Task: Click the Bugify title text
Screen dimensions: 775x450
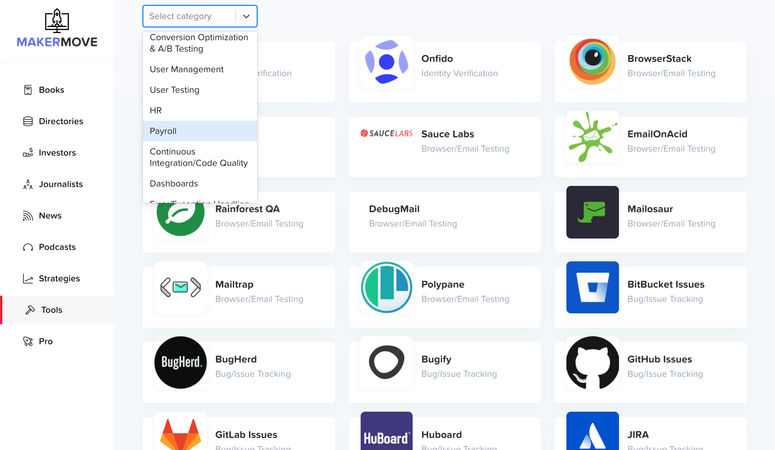Action: [x=436, y=360]
